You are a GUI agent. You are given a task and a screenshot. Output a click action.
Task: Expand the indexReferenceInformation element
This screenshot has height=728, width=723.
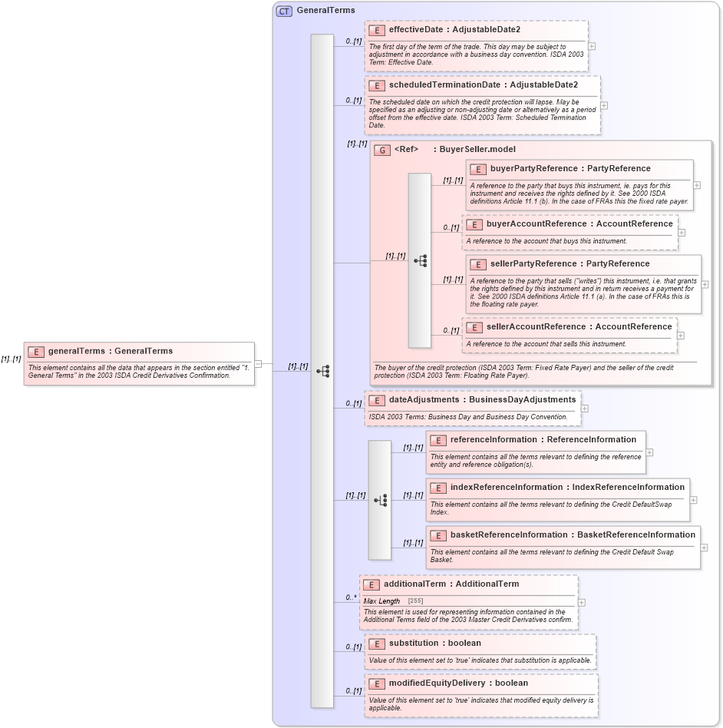[693, 500]
